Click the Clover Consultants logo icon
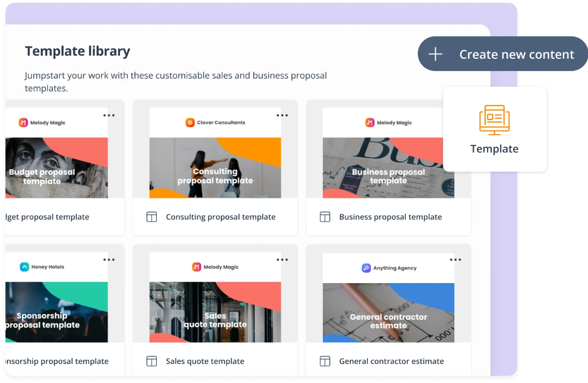The height and width of the screenshot is (383, 588). (x=190, y=122)
